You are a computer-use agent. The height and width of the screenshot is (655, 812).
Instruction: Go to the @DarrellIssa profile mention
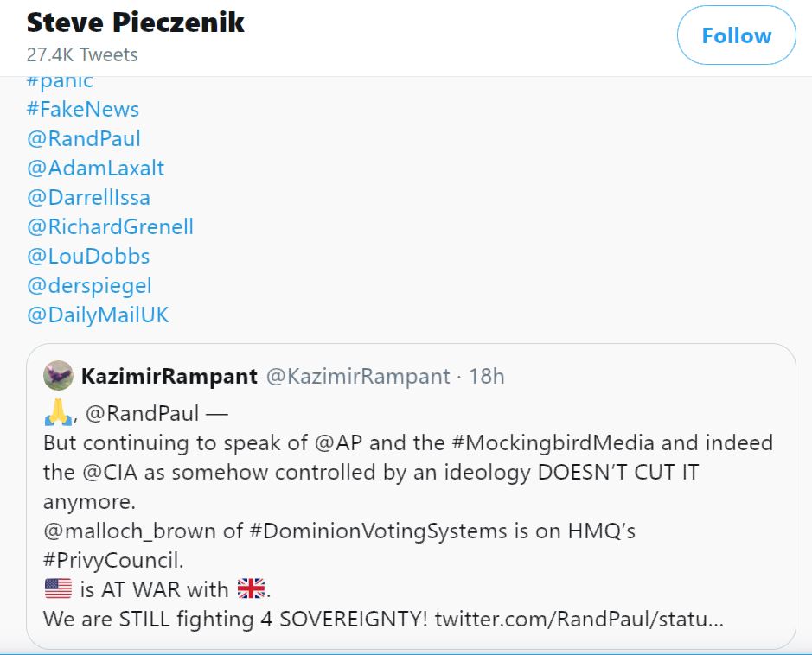(88, 198)
